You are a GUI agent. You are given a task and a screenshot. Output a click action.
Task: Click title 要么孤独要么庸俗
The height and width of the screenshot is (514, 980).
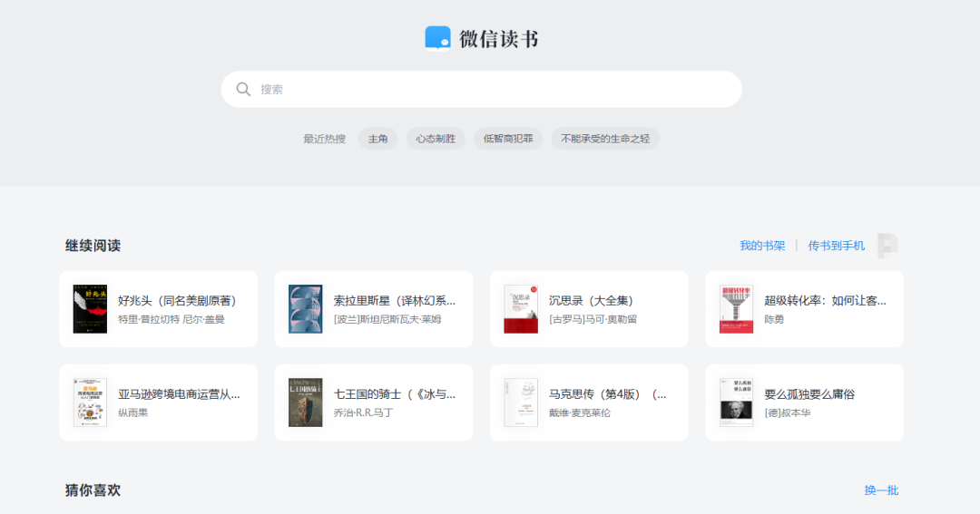[809, 394]
